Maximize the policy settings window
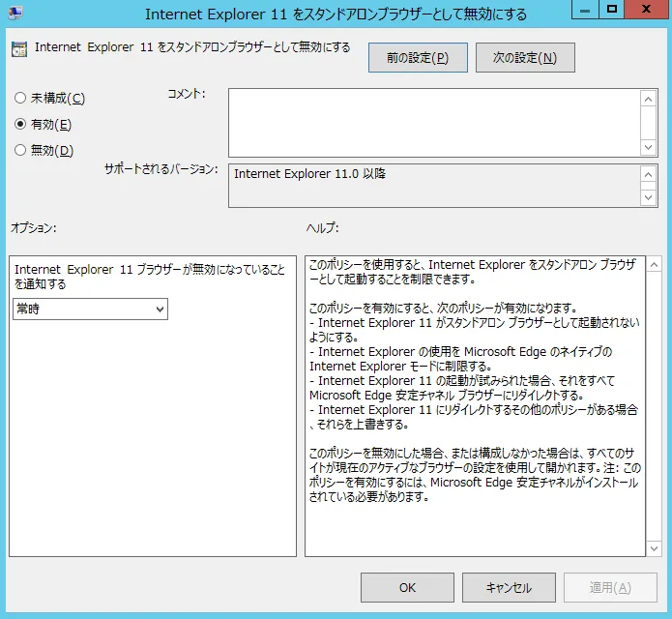 611,10
